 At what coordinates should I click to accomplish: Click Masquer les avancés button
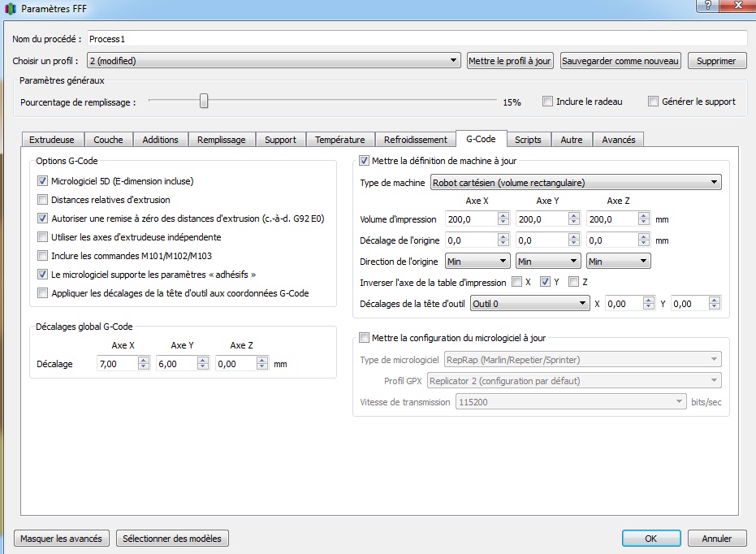[62, 539]
